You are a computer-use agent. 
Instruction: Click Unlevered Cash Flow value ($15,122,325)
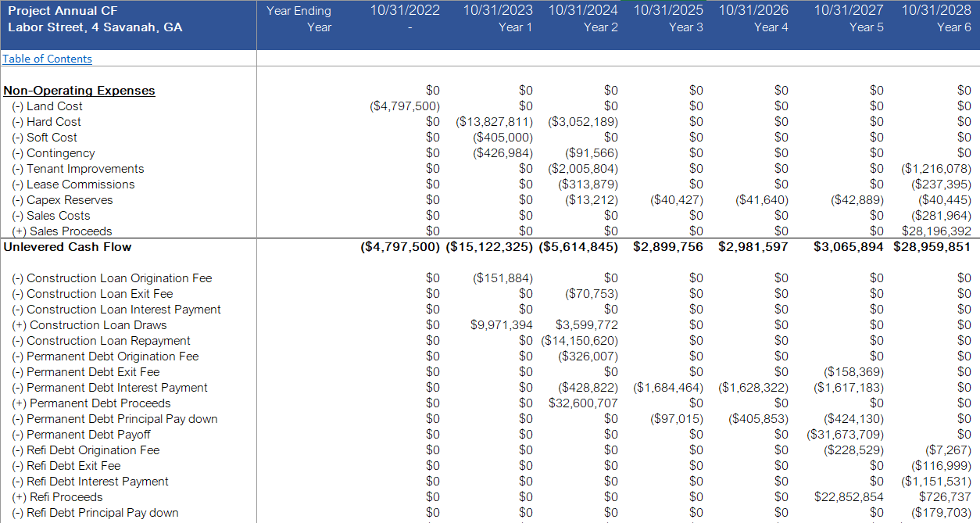490,247
